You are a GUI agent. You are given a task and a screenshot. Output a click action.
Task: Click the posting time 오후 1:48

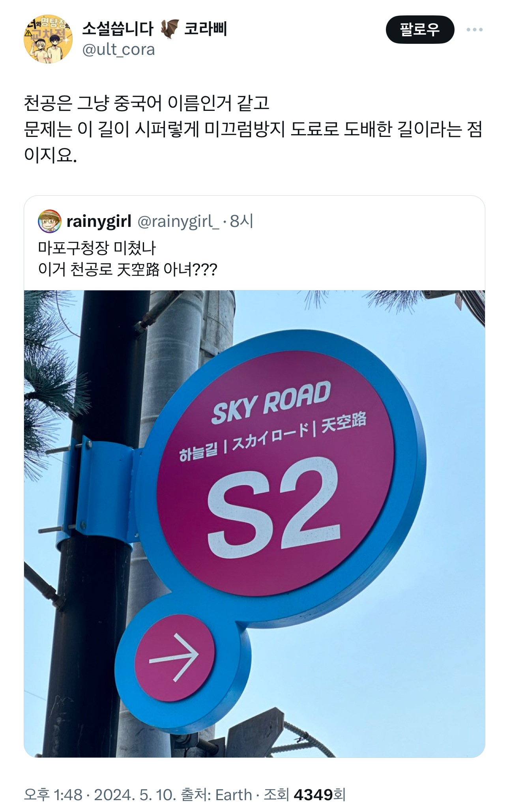point(53,795)
